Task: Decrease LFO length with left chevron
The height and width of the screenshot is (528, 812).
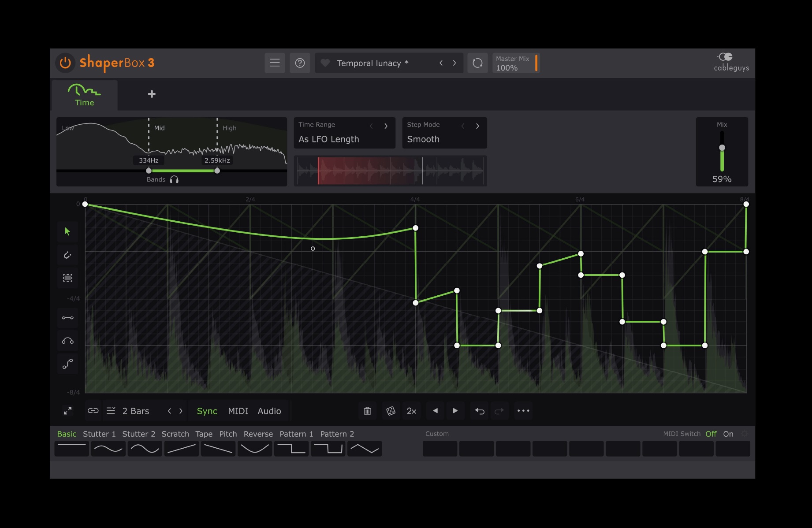Action: (169, 411)
